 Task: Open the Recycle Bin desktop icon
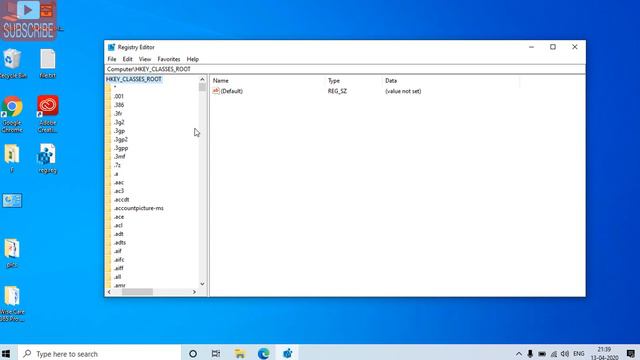pyautogui.click(x=12, y=63)
